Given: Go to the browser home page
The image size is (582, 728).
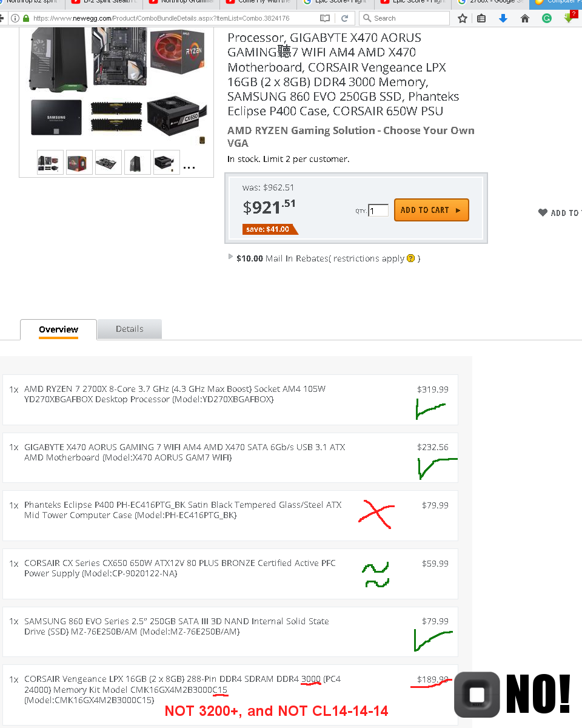Looking at the screenshot, I should [525, 18].
